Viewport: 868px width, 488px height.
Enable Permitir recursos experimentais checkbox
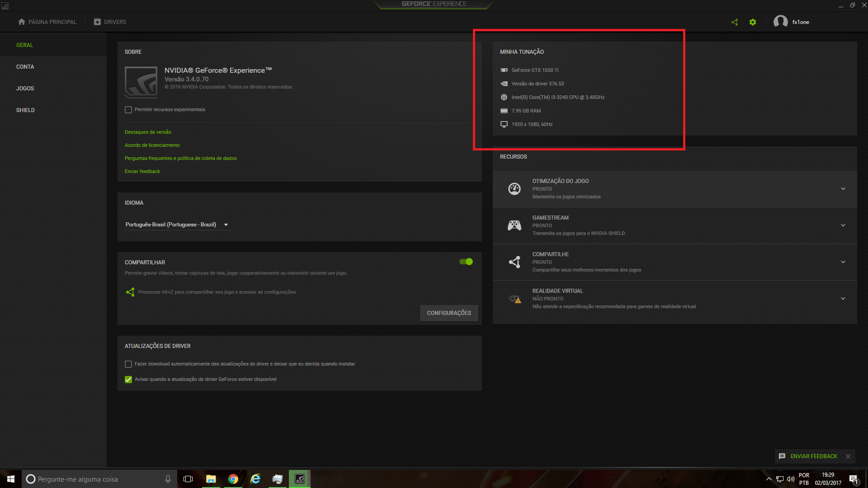point(128,110)
